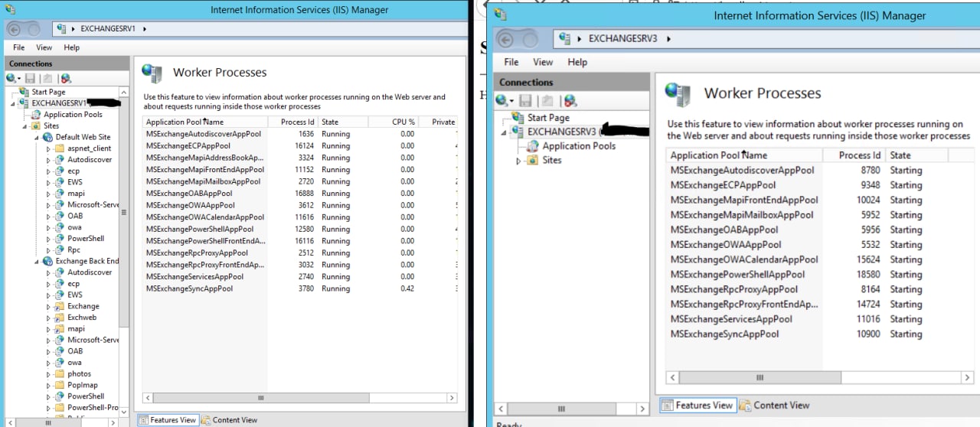Open Create connection dropdown arrow in EXCHANGESRV3

pos(511,101)
